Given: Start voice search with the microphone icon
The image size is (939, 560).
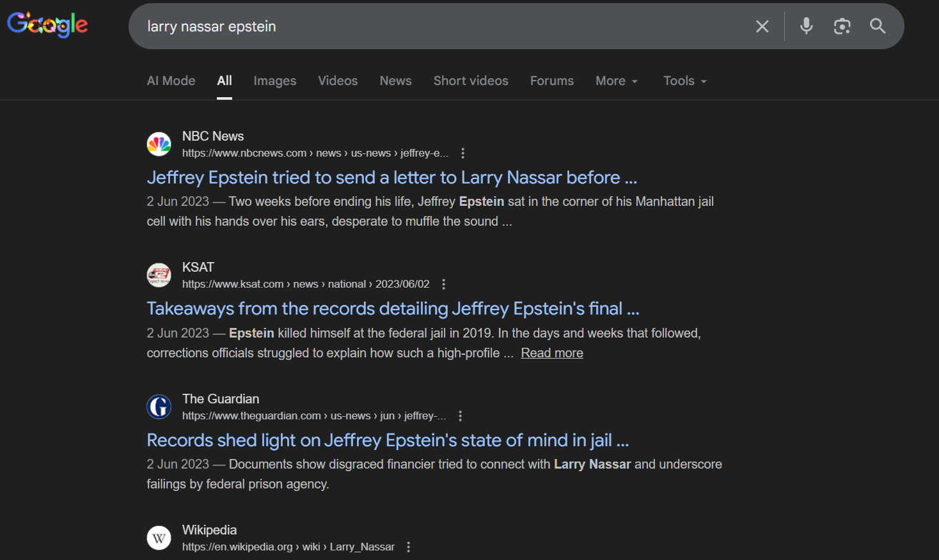Looking at the screenshot, I should (x=807, y=26).
